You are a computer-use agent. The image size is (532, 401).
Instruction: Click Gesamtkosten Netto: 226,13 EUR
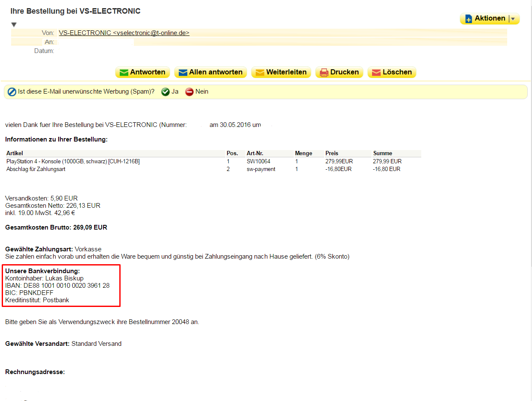pos(53,206)
